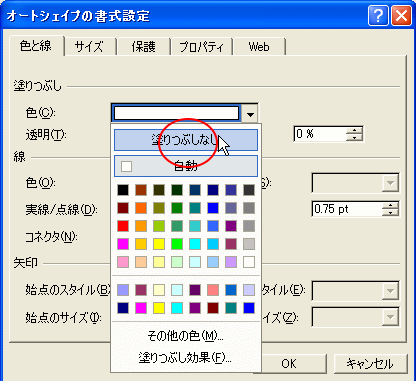Click the help question mark button
Image resolution: width=416 pixels, height=381 pixels.
[378, 16]
